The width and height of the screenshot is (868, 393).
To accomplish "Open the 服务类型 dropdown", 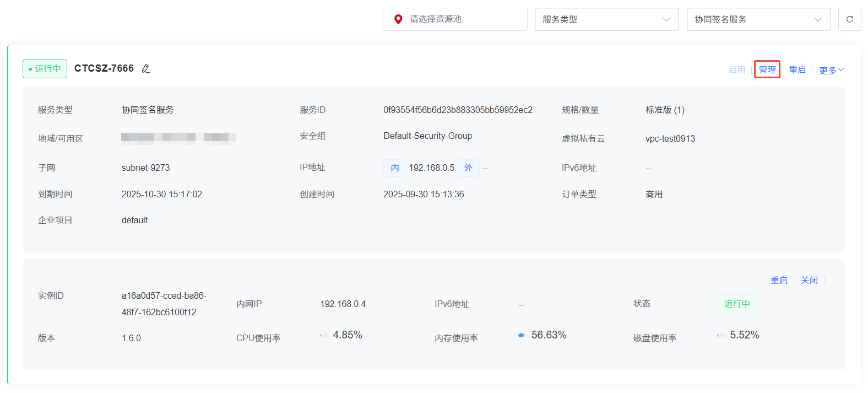I will point(606,19).
